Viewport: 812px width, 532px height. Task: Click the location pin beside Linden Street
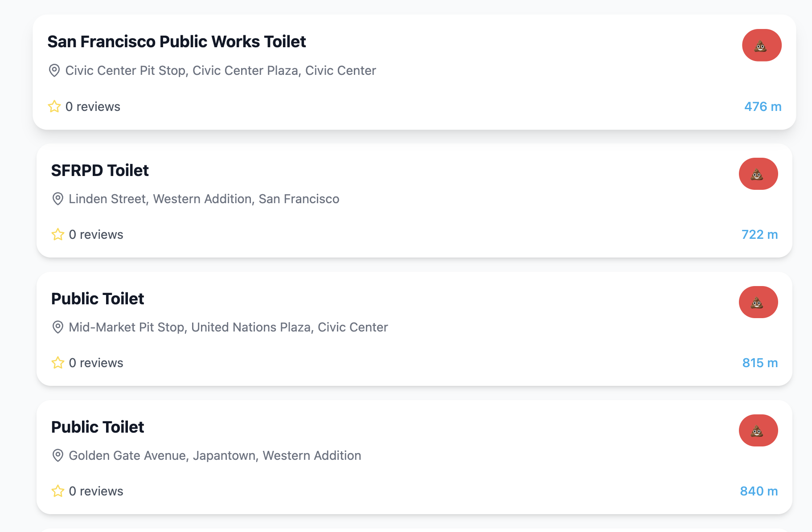coord(58,199)
